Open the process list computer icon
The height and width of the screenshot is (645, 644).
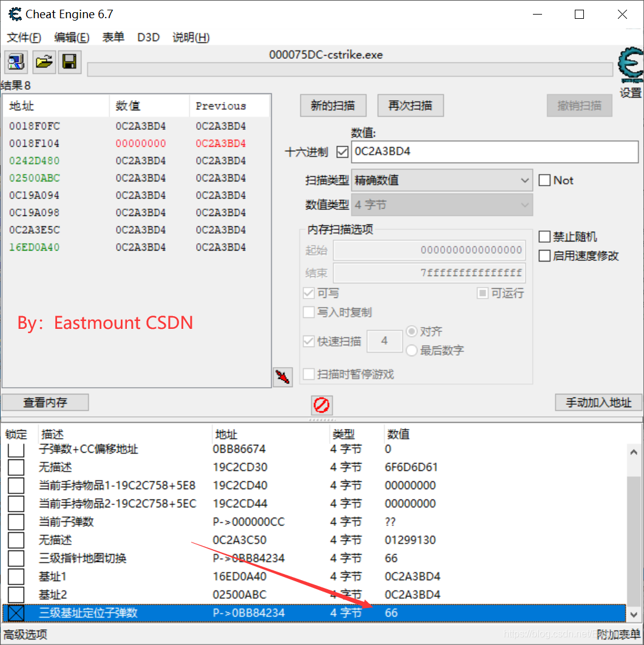click(16, 62)
